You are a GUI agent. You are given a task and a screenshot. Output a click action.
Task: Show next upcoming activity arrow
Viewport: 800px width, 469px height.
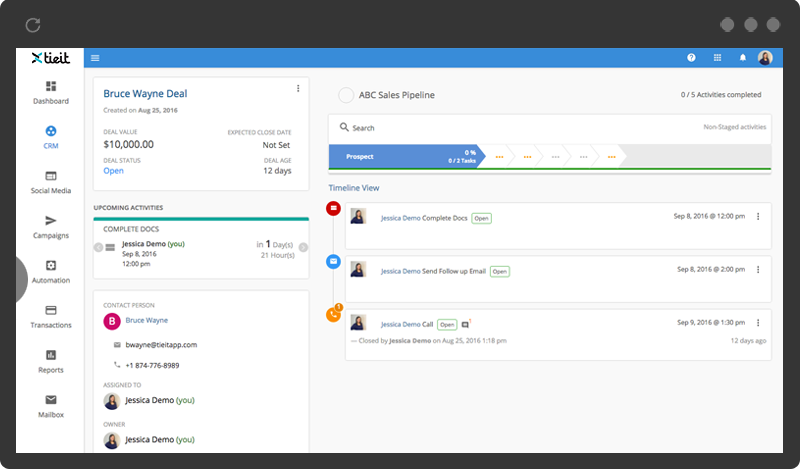point(303,248)
